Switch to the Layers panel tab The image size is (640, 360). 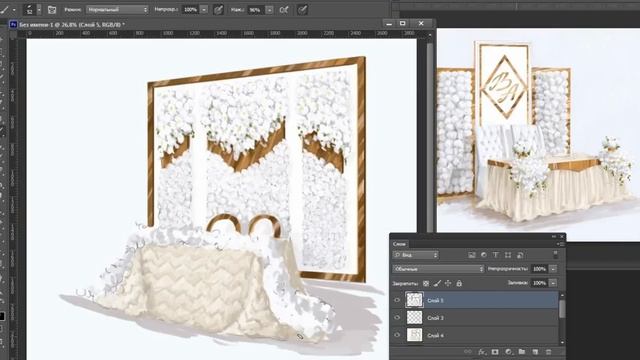click(399, 244)
